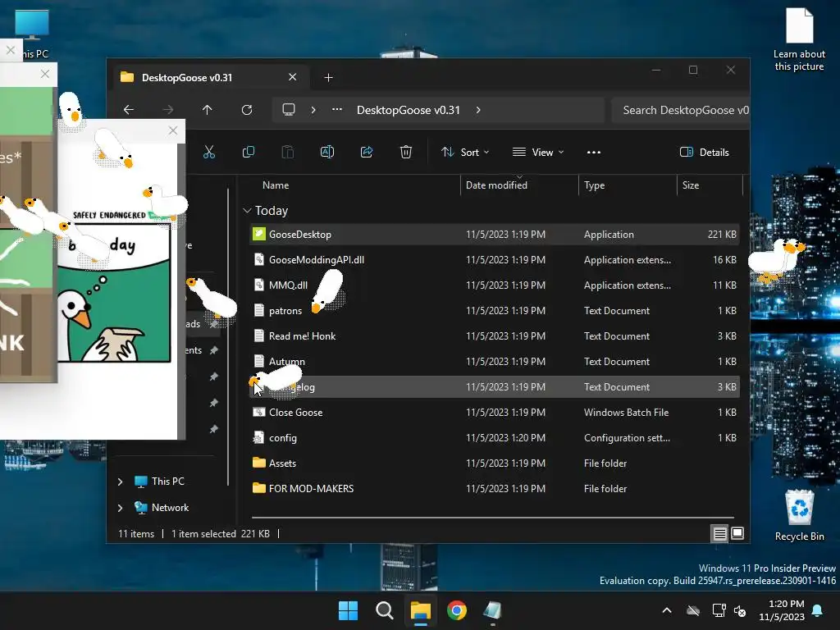Click the Search DesktopGoose field

click(680, 110)
